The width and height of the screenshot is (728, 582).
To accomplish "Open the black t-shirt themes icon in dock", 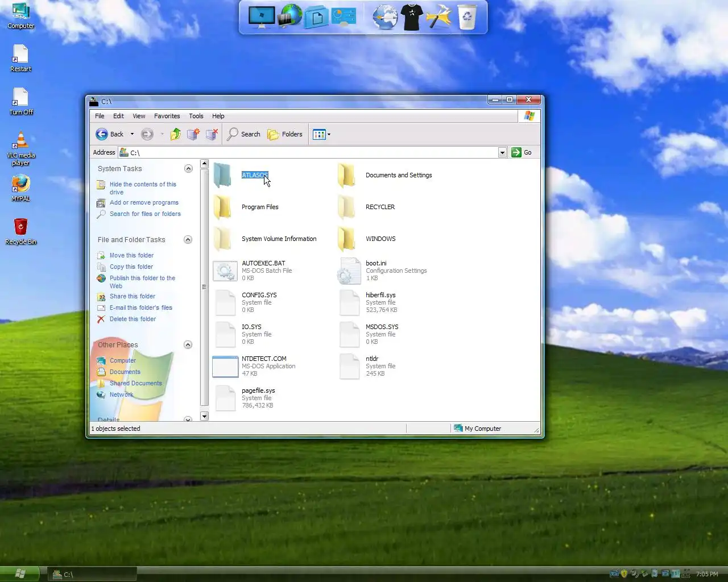I will [412, 17].
